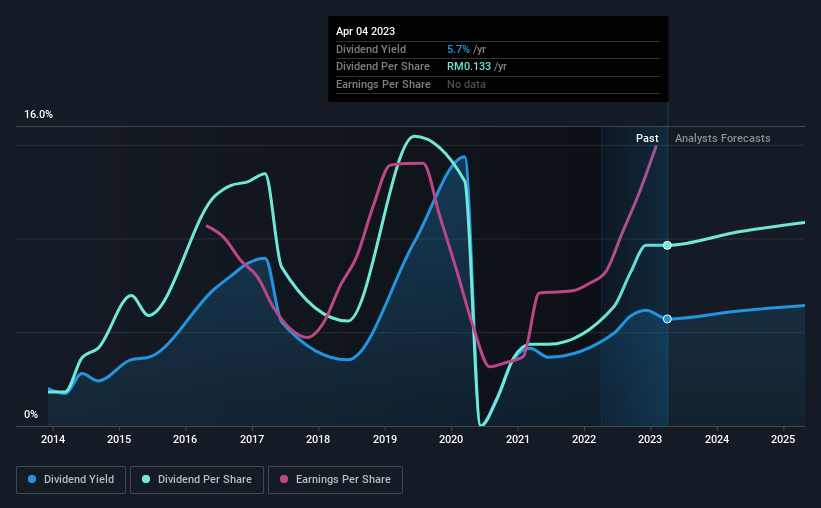Viewport: 821px width, 508px height.
Task: Toggle the Dividend Per Share legend button
Action: tap(197, 480)
